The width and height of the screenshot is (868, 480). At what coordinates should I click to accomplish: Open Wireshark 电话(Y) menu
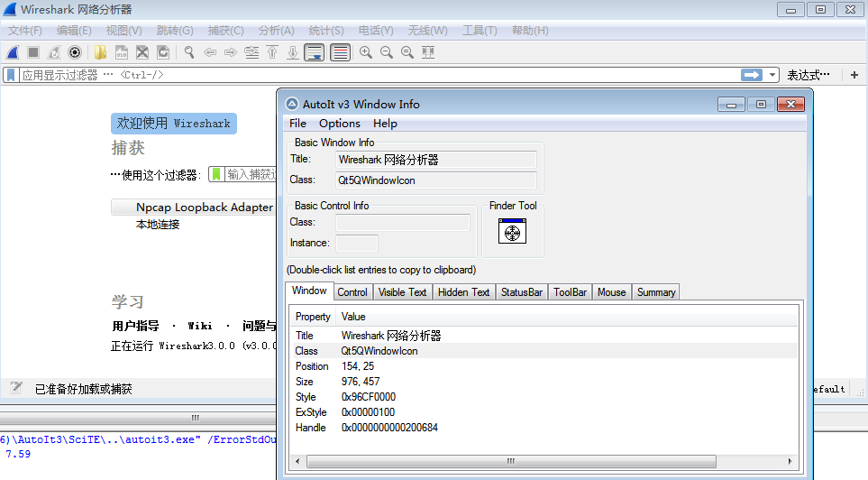pos(376,31)
